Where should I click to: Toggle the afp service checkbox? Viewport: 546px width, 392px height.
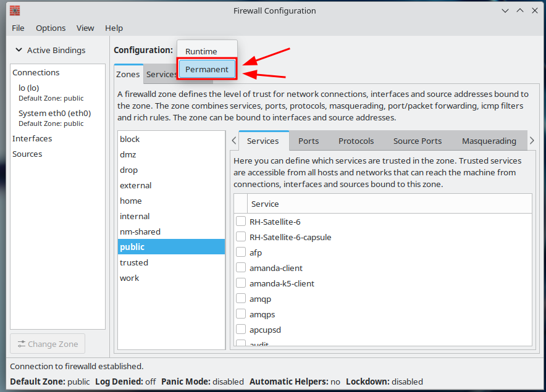point(241,252)
